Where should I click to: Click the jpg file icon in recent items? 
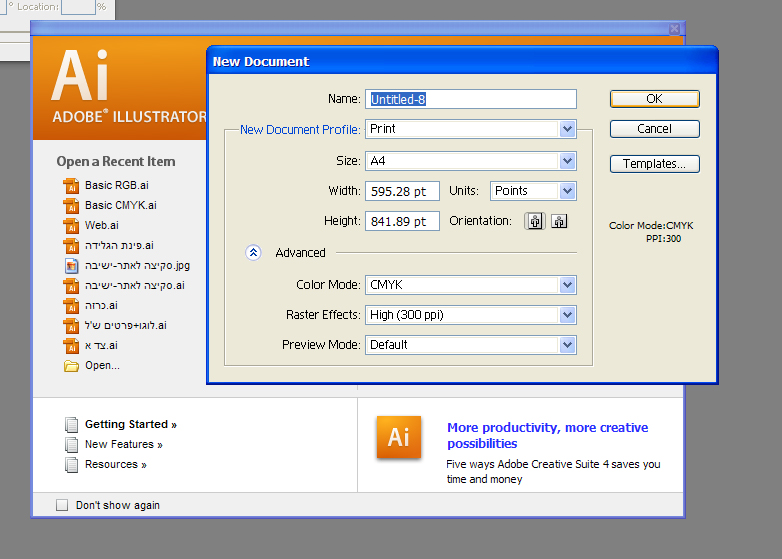coord(71,266)
